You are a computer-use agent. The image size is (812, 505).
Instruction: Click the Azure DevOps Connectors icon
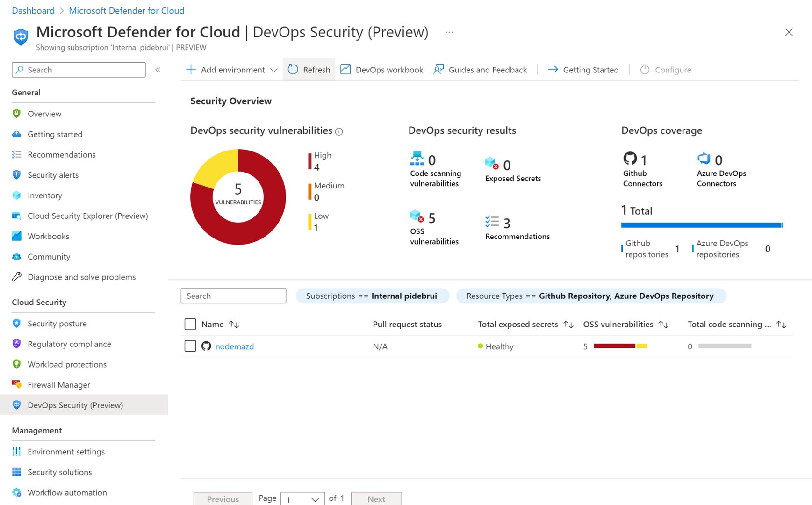(x=704, y=159)
